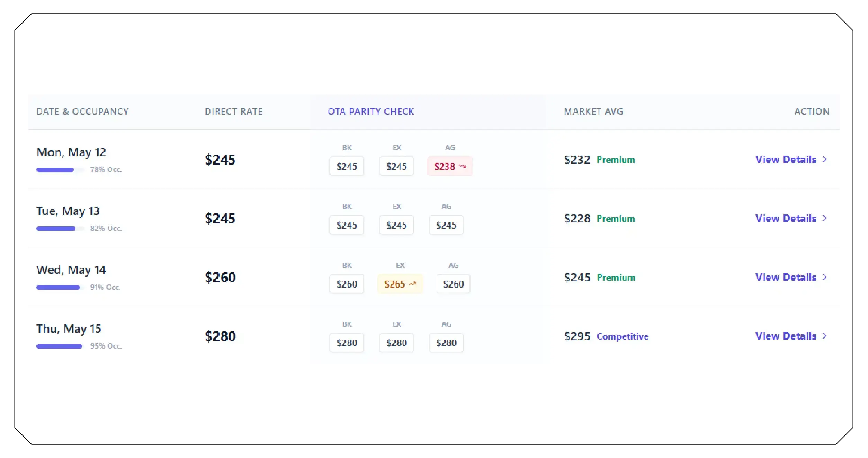Click the 91% occupancy progress bar
The height and width of the screenshot is (458, 868).
click(58, 287)
